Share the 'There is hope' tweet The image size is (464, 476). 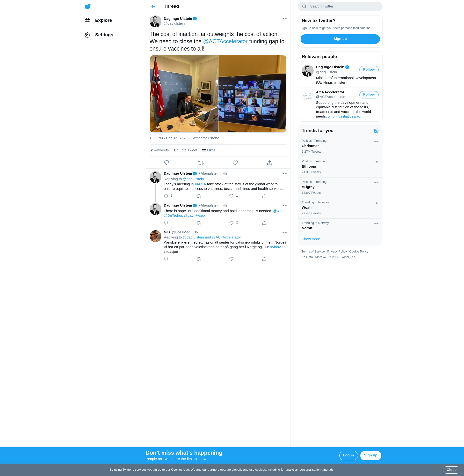(264, 223)
